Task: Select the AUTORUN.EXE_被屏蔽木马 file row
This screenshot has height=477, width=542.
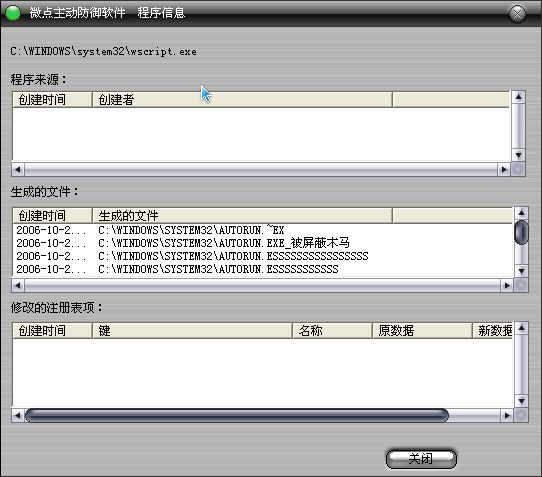Action: [x=263, y=243]
